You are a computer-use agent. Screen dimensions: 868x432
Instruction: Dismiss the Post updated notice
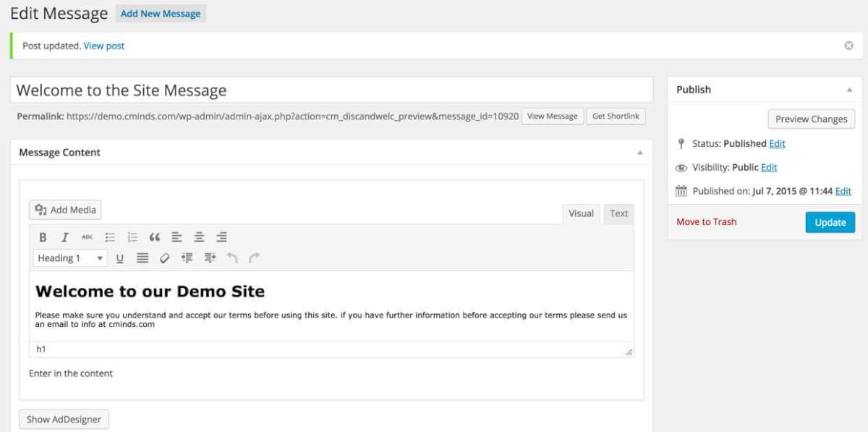coord(848,46)
